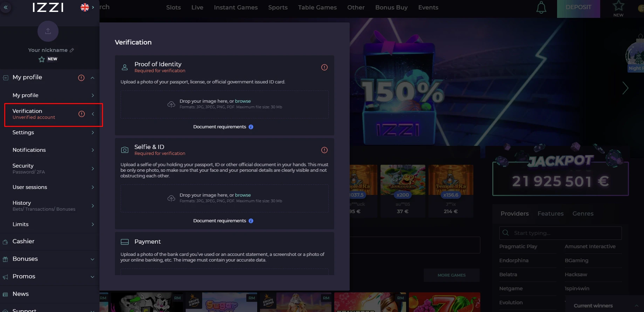Upload avatar via the circular upload icon
The image size is (644, 312).
click(x=48, y=31)
